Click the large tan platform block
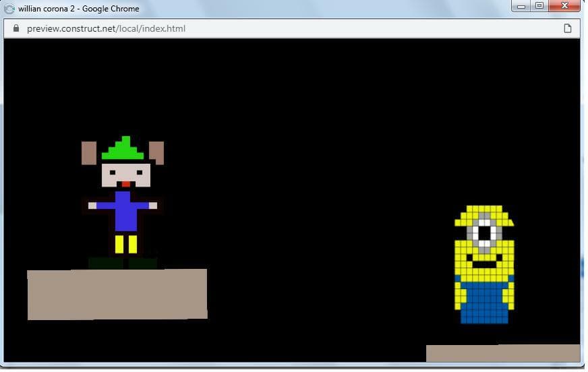 (x=117, y=294)
